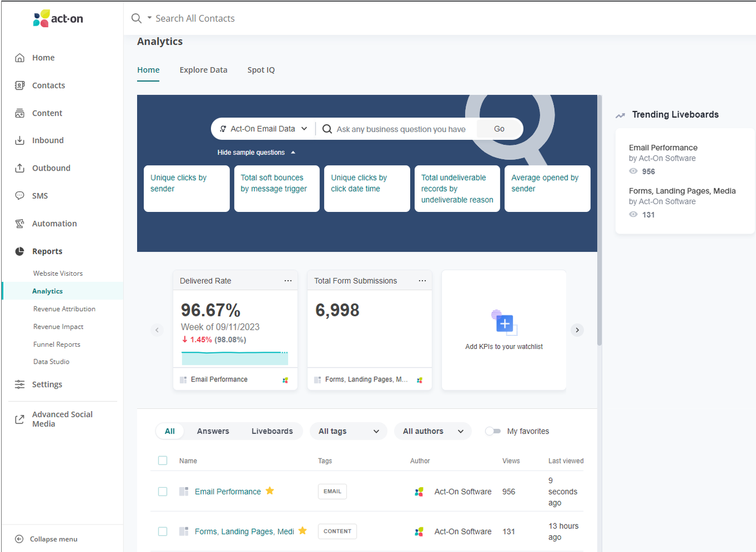Click favorite star next to Email Performance
This screenshot has height=552, width=756.
click(x=270, y=491)
